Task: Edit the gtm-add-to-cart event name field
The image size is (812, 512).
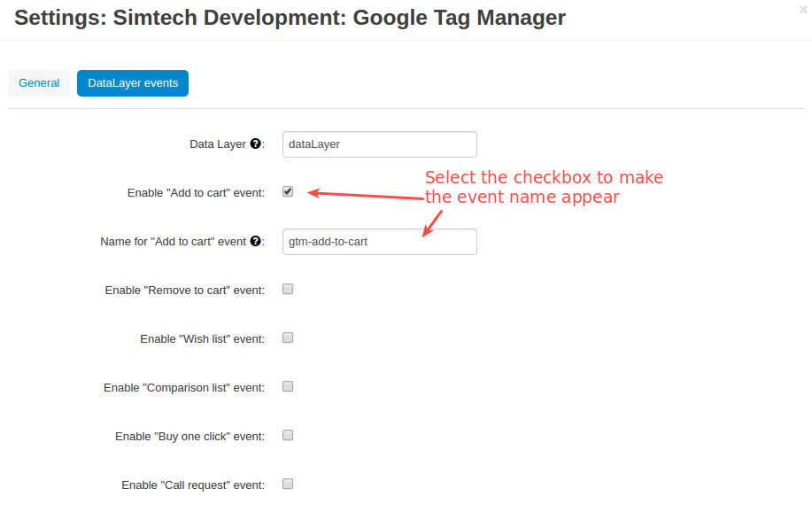Action: click(x=380, y=242)
